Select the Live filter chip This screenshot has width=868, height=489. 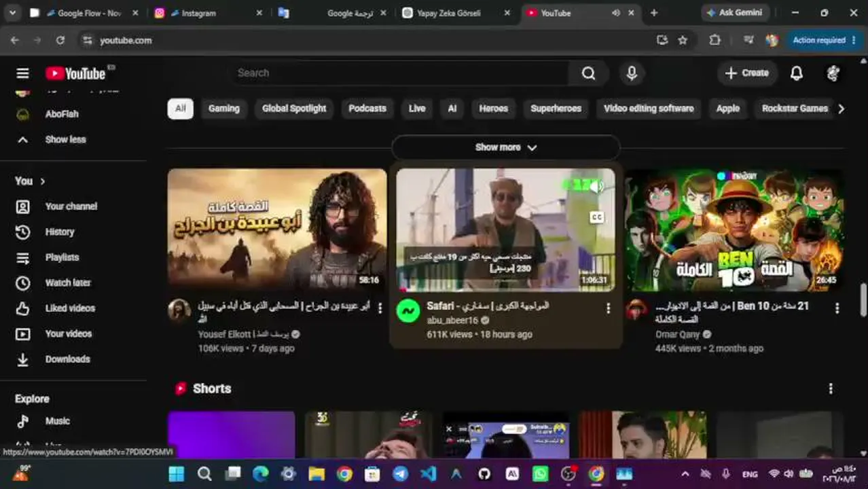pyautogui.click(x=417, y=109)
